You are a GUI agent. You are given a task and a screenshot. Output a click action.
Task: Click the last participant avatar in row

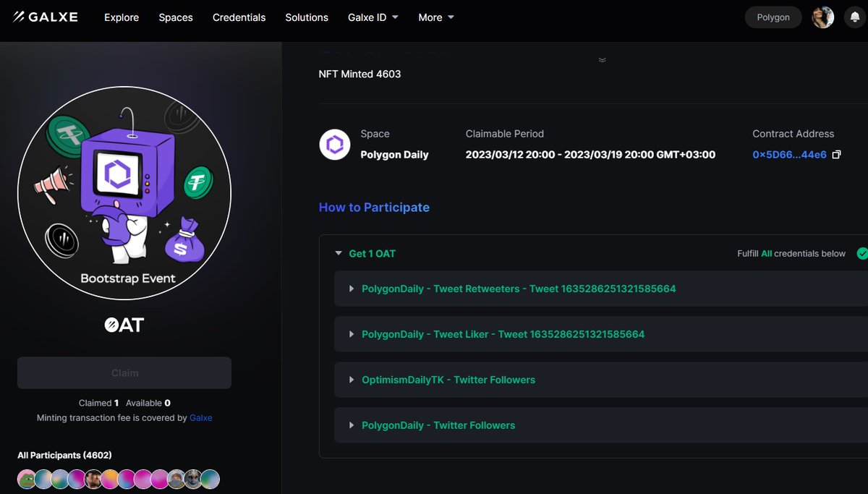tap(210, 478)
